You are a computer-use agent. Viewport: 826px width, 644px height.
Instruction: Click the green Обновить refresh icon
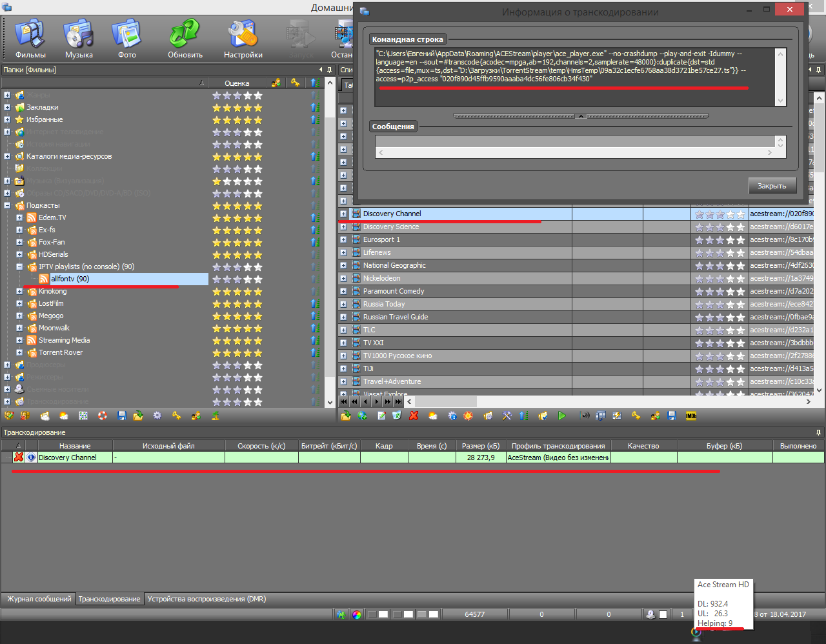pyautogui.click(x=185, y=39)
